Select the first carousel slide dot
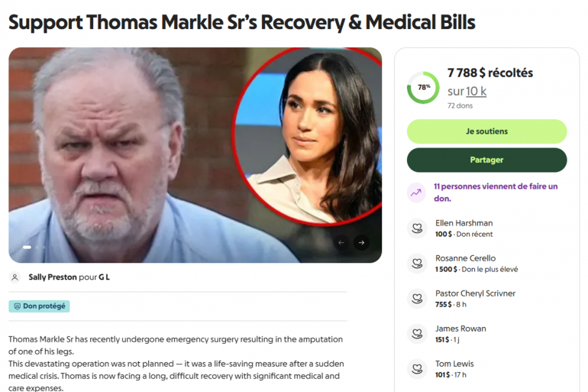This screenshot has height=392, width=588. (27, 248)
